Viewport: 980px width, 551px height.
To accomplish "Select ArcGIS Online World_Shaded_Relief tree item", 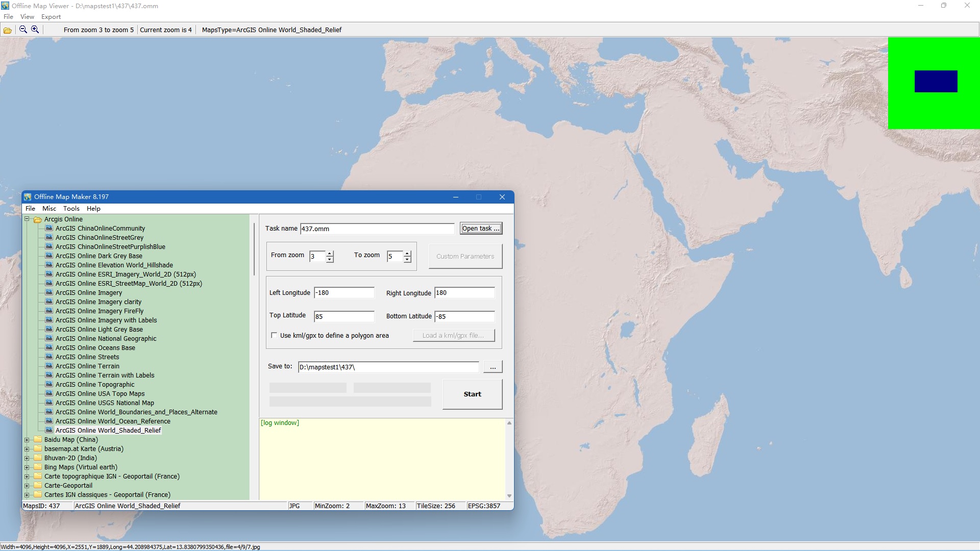I will [108, 430].
